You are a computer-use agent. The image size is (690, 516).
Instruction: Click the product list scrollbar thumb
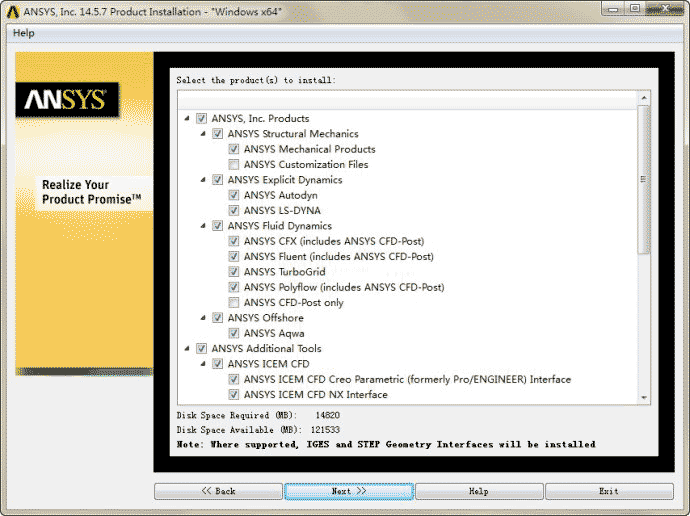click(644, 179)
